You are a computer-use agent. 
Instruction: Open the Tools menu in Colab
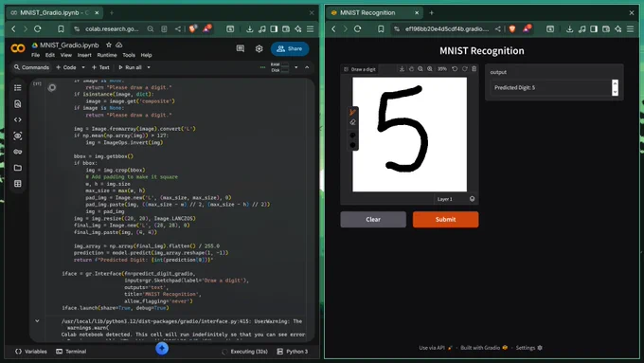coord(129,55)
